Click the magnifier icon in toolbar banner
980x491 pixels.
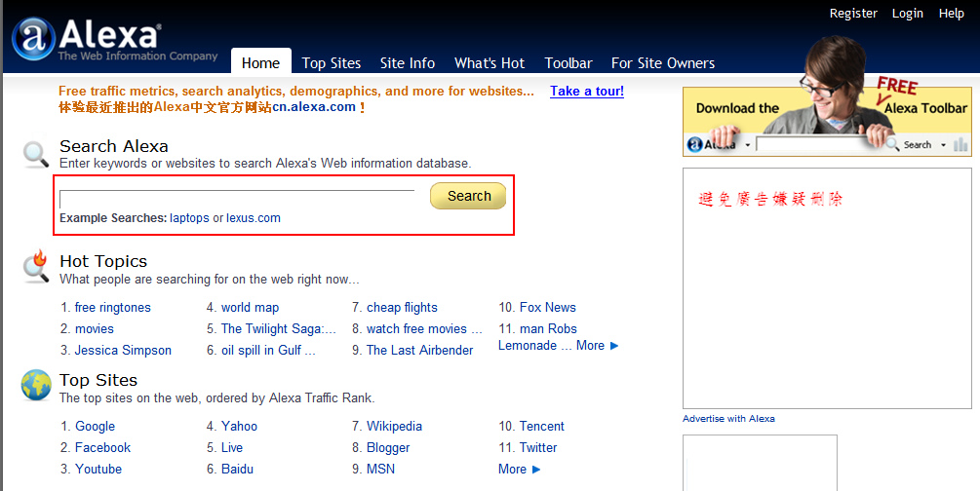pyautogui.click(x=893, y=144)
